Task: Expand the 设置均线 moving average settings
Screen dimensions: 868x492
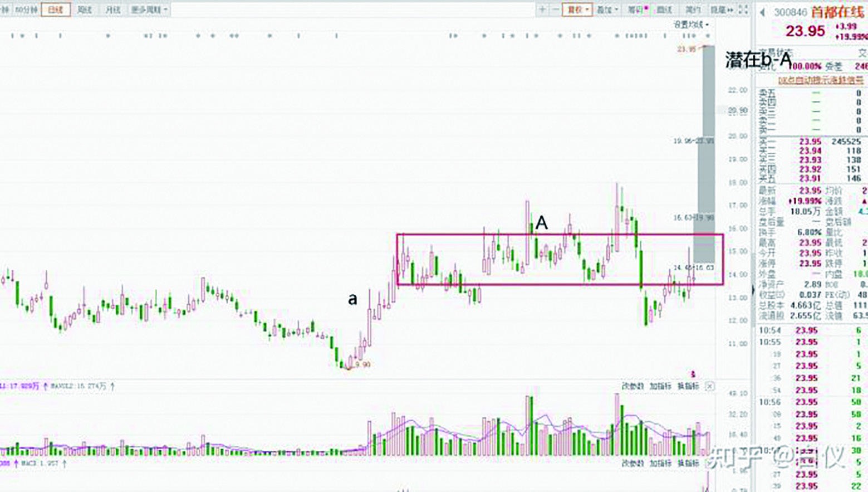Action: [691, 25]
